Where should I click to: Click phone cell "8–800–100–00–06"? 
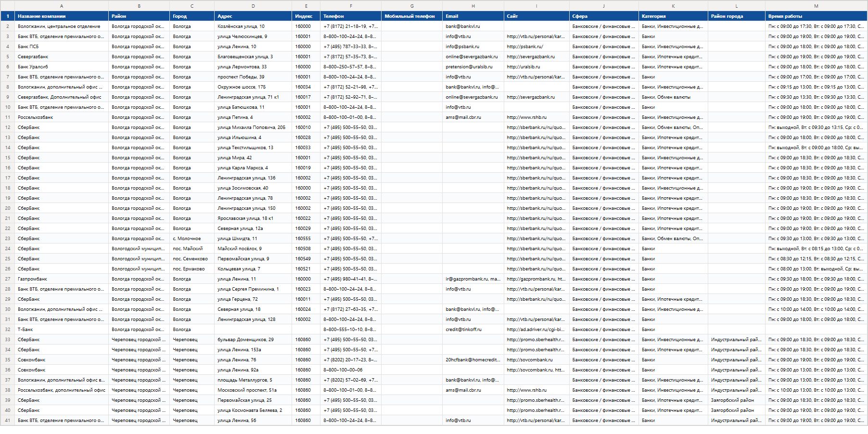[351, 370]
